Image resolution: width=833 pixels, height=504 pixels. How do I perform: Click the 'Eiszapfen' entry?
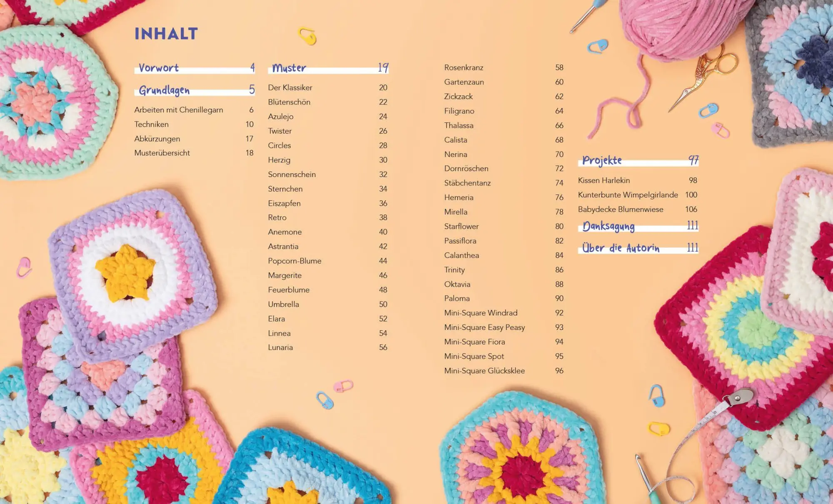(x=284, y=203)
